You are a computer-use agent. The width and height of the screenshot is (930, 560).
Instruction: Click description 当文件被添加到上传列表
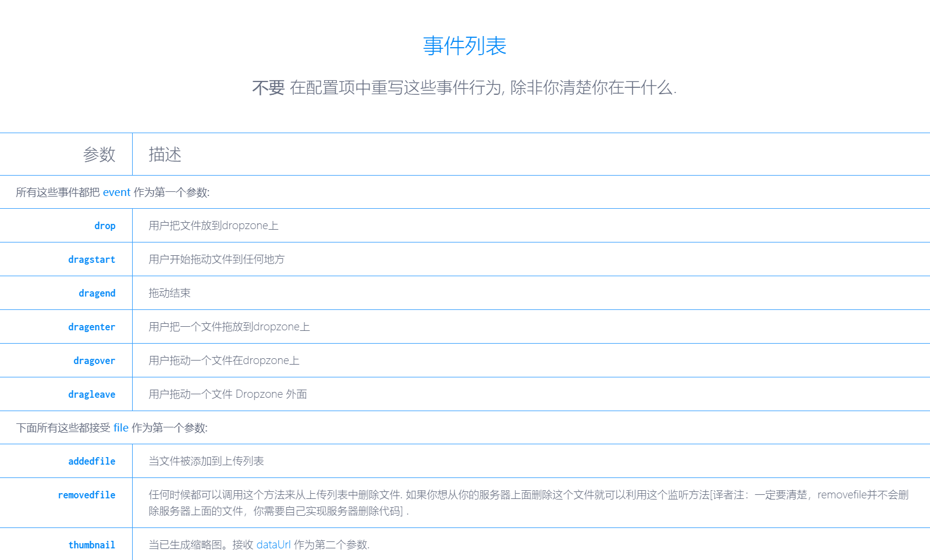pos(206,461)
